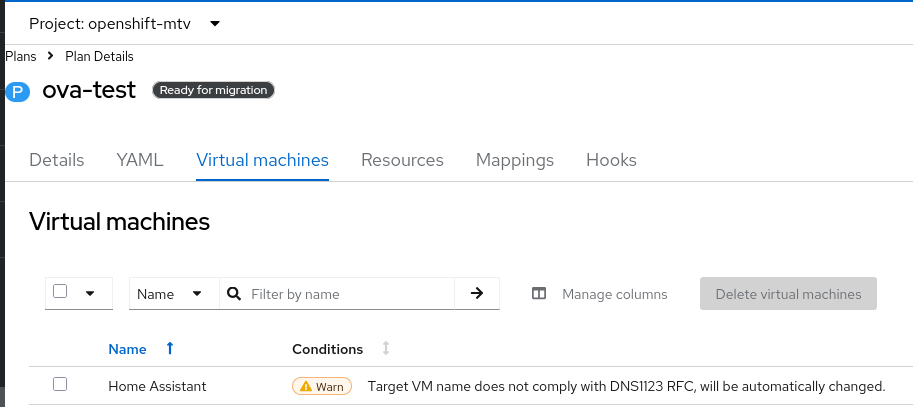Switch to the YAML tab
The image size is (913, 407).
140,160
